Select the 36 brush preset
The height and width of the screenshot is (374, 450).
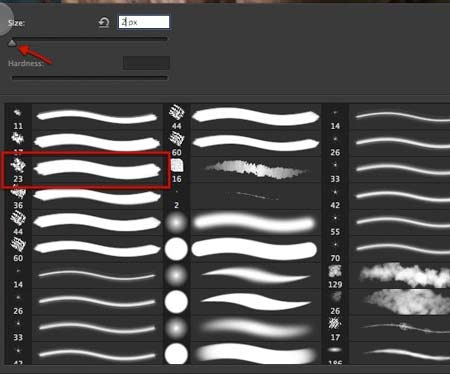(x=84, y=196)
